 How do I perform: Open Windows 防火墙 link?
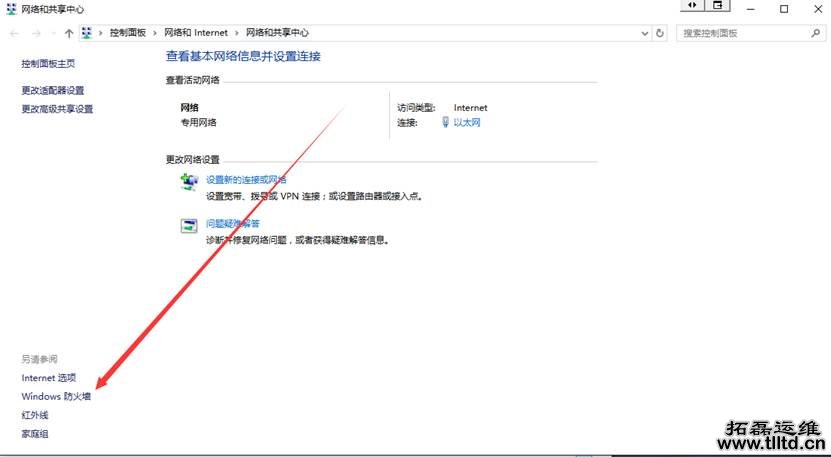(56, 397)
